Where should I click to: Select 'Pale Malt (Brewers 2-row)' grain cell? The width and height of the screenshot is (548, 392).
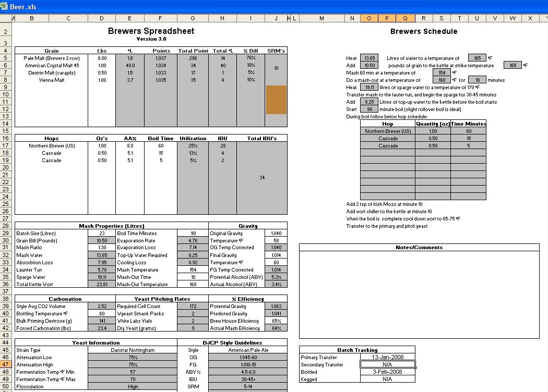51,58
